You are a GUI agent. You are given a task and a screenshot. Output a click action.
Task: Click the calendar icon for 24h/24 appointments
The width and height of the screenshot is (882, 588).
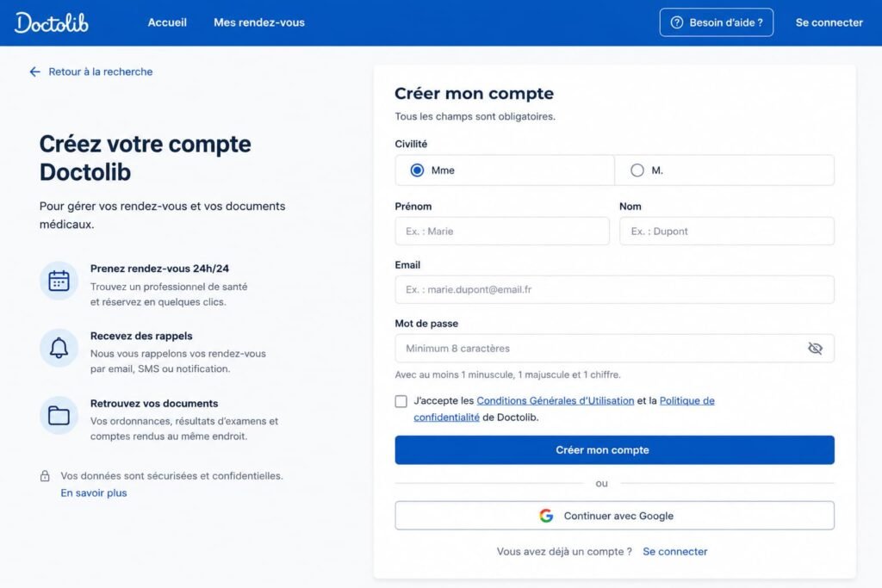(x=59, y=281)
